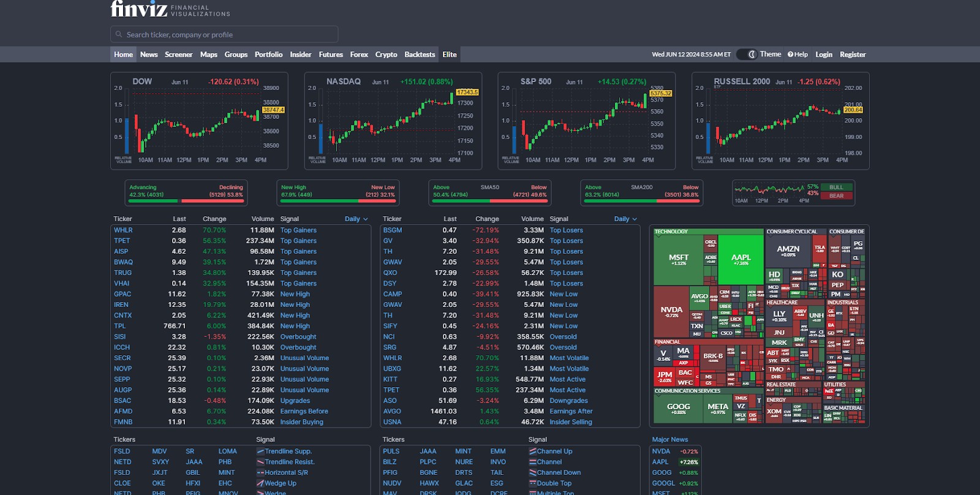
Task: Click the Unusual Volume signal for SECR
Action: [304, 358]
